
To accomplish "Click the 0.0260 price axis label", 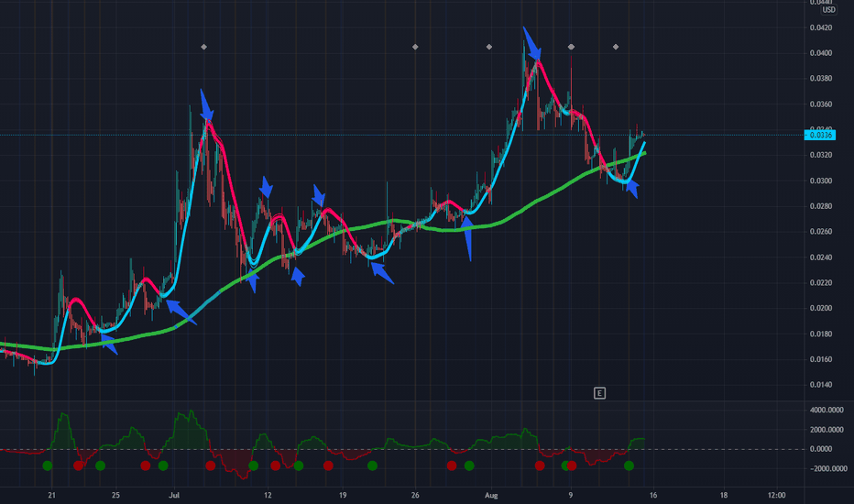I will 821,232.
